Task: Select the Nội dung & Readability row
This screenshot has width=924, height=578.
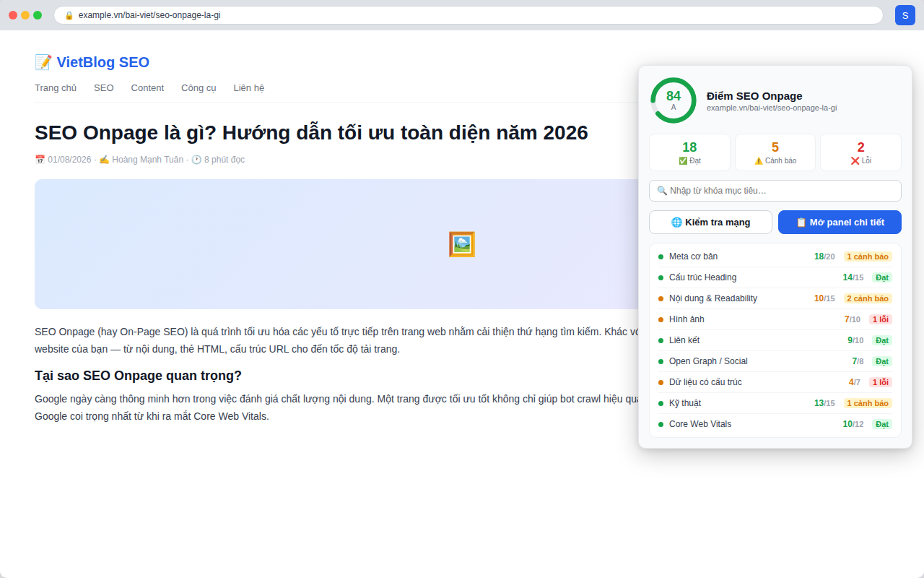Action: [x=775, y=298]
